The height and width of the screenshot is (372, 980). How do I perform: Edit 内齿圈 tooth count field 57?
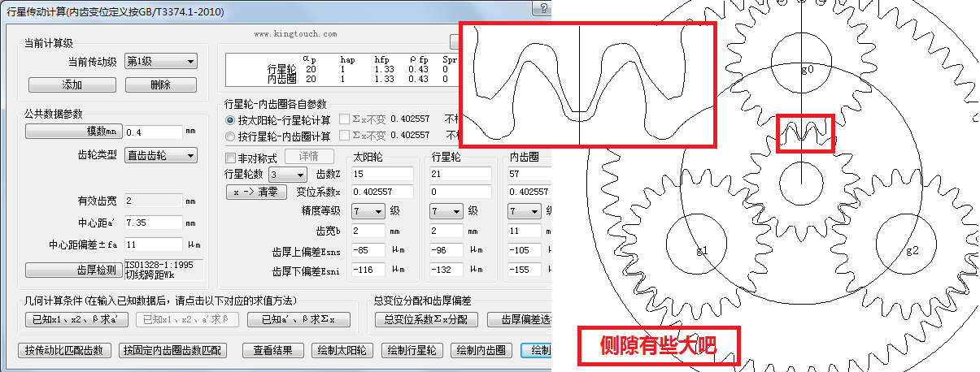click(x=529, y=174)
